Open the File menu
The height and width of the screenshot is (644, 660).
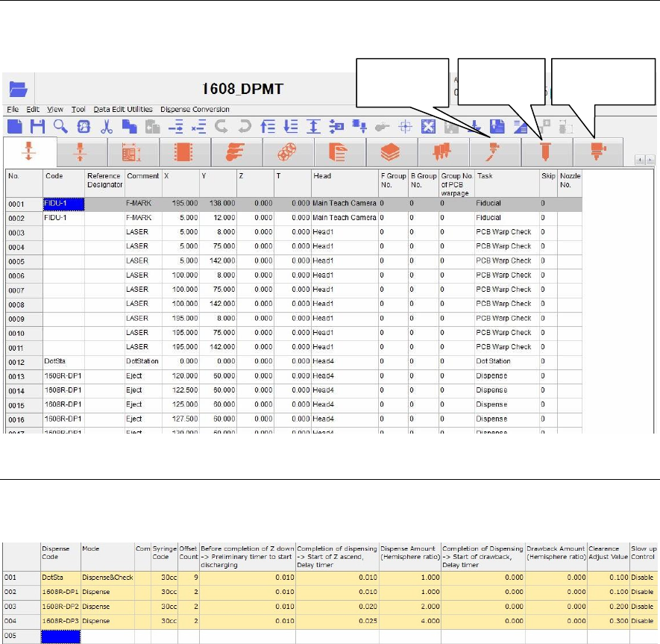(13, 110)
